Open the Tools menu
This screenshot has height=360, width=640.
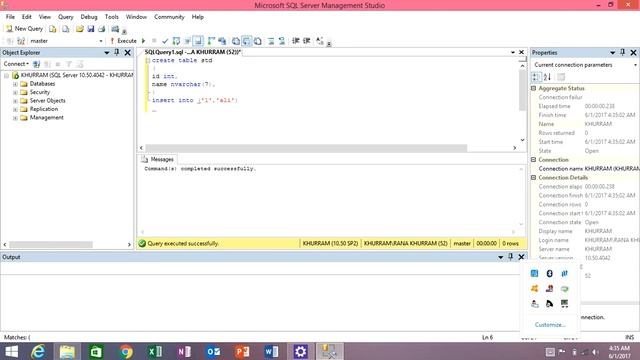coord(111,17)
